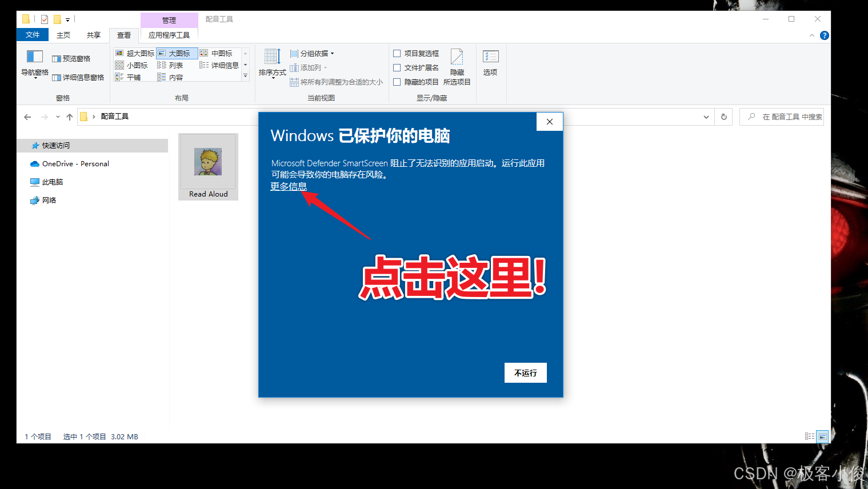Viewport: 868px width, 489px height.
Task: Choose 大图标 layout
Action: coord(177,53)
